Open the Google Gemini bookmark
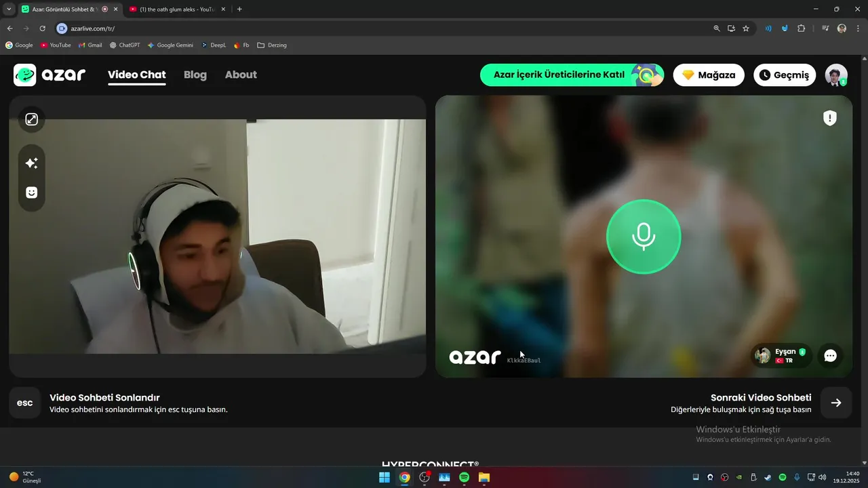 tap(170, 45)
